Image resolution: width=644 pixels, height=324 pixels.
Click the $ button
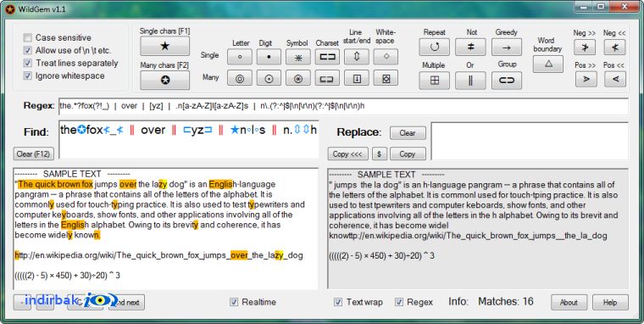point(379,154)
